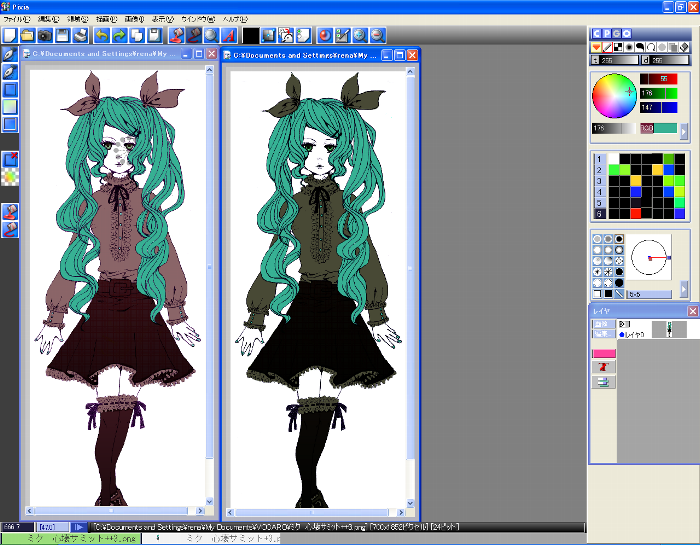Select palette row 1
This screenshot has height=545, width=700.
599,159
